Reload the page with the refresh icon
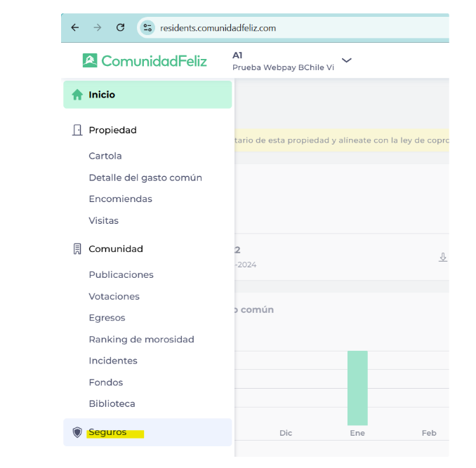The width and height of the screenshot is (476, 468). pyautogui.click(x=120, y=27)
